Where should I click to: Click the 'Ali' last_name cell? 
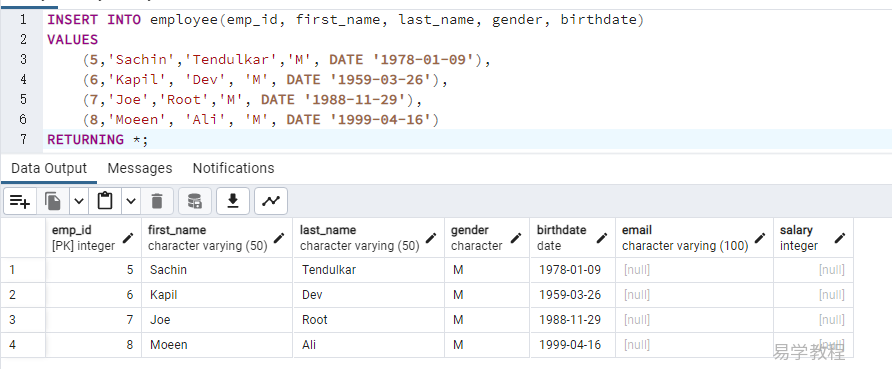pyautogui.click(x=369, y=345)
